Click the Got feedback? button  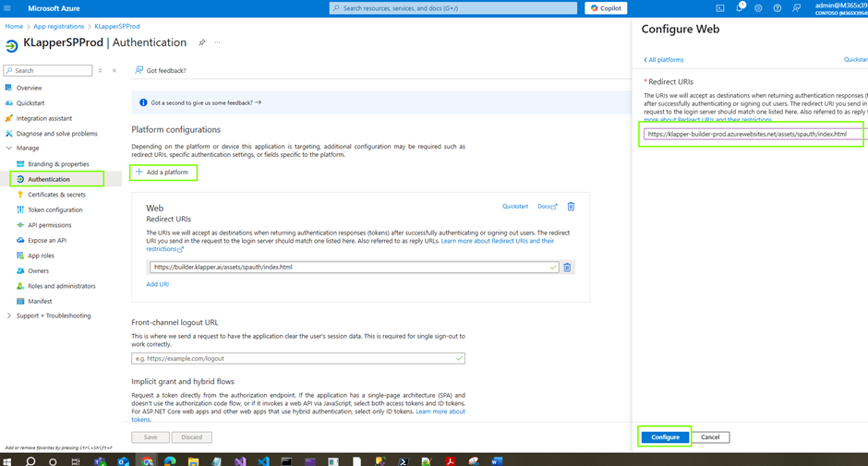click(161, 70)
